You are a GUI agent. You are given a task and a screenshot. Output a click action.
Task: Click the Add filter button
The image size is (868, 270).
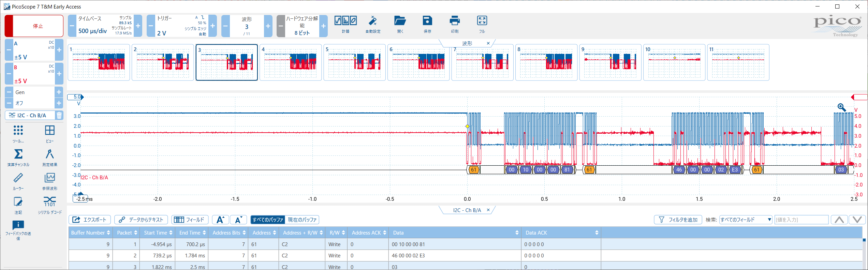[x=678, y=220]
